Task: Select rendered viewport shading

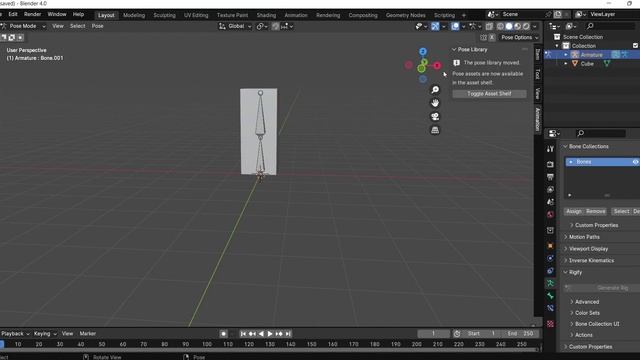Action: [526, 26]
